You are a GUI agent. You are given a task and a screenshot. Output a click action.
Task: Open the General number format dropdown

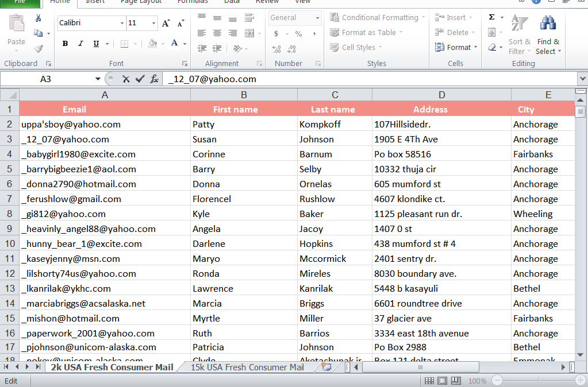[317, 18]
